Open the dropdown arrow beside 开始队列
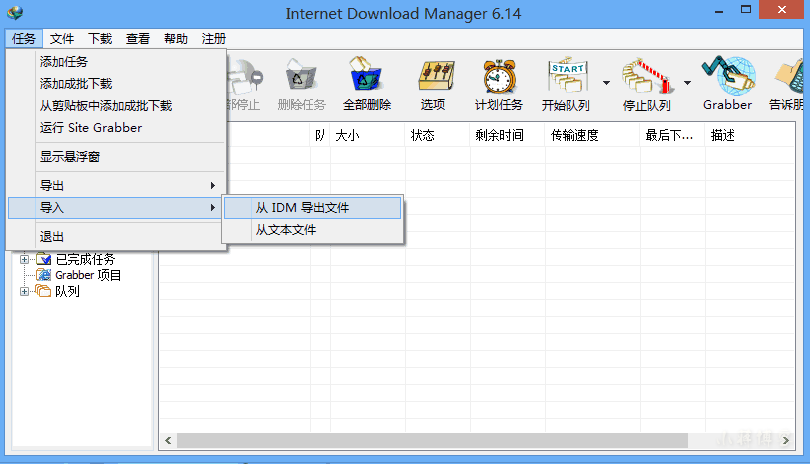 click(x=606, y=83)
